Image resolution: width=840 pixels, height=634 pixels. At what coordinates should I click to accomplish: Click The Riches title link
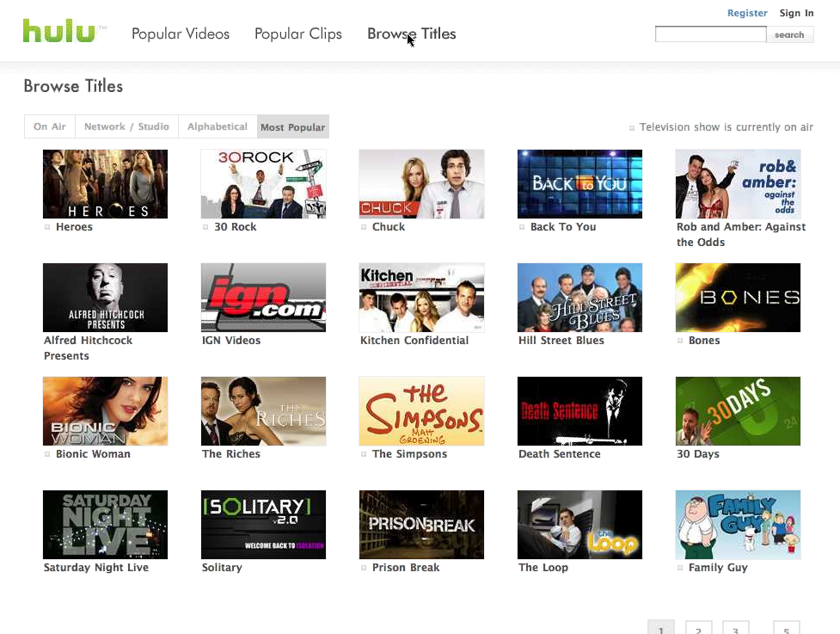coord(231,454)
